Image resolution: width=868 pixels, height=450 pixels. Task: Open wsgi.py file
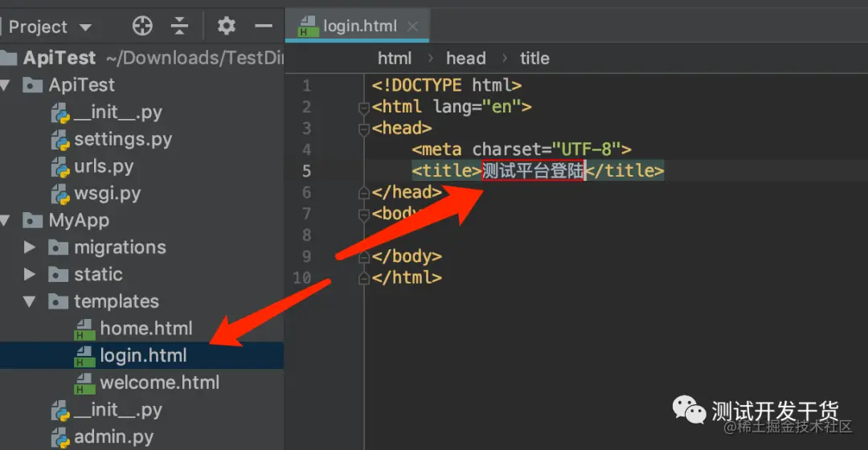click(x=108, y=194)
